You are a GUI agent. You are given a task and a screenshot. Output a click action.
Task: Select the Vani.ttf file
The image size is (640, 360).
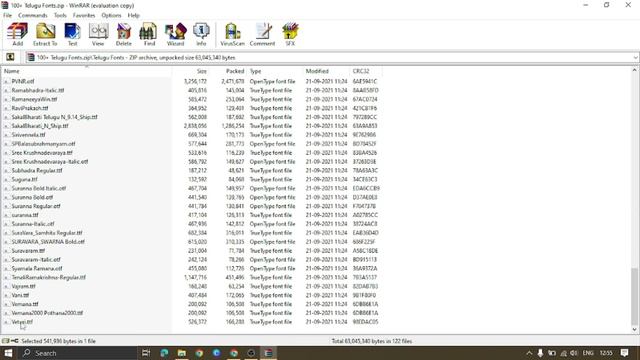click(x=20, y=295)
